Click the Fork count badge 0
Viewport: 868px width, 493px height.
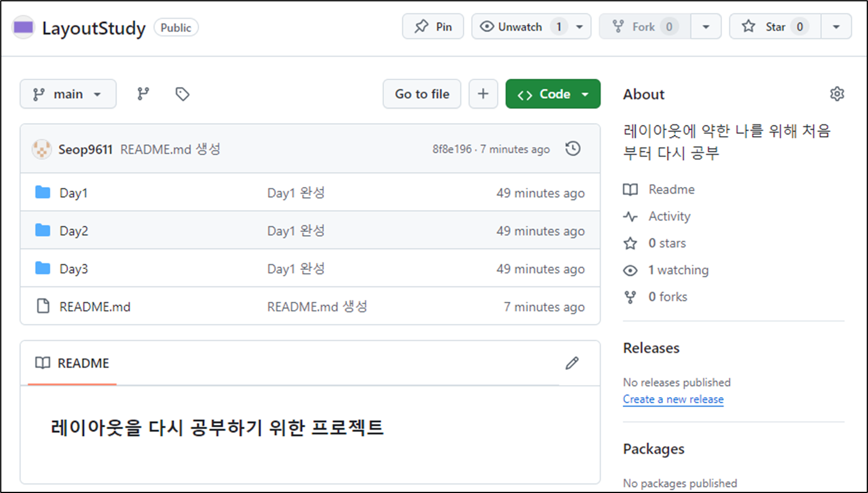(669, 27)
